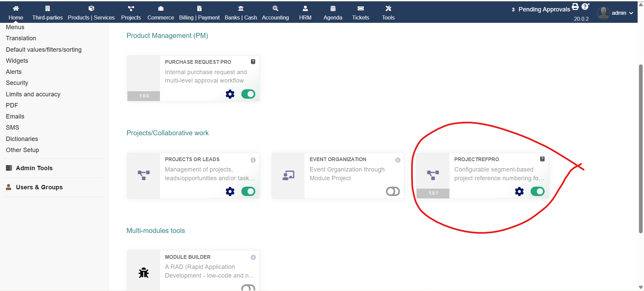Go to Widgets setup

(17, 61)
